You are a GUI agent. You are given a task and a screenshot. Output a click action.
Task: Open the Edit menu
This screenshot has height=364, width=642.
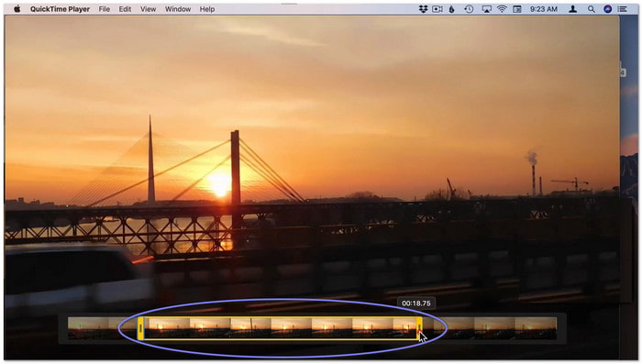tap(125, 9)
